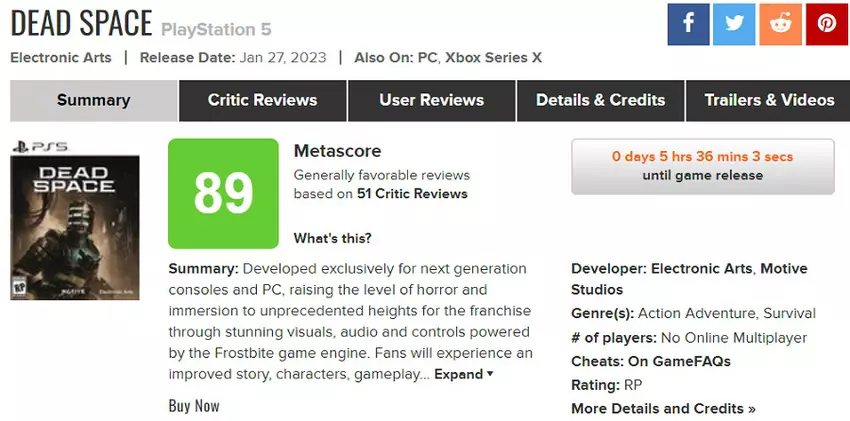View the Trailers & Videos tab
850x421 pixels.
point(769,100)
